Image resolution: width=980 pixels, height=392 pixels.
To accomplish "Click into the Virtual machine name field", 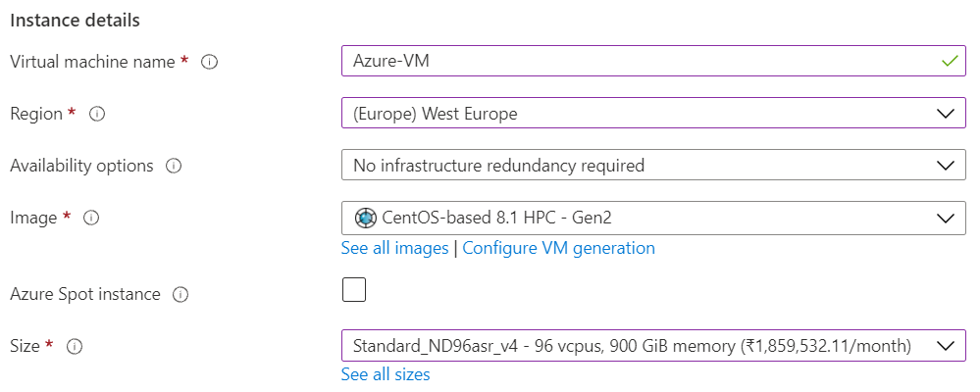I will (638, 61).
